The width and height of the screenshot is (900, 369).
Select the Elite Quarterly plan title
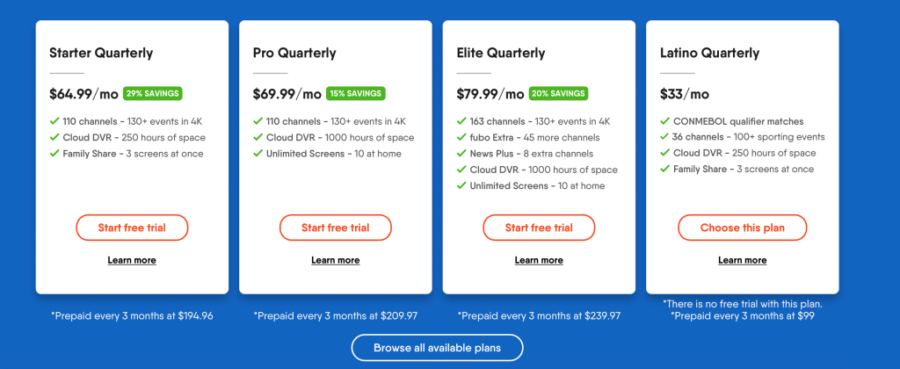(501, 53)
